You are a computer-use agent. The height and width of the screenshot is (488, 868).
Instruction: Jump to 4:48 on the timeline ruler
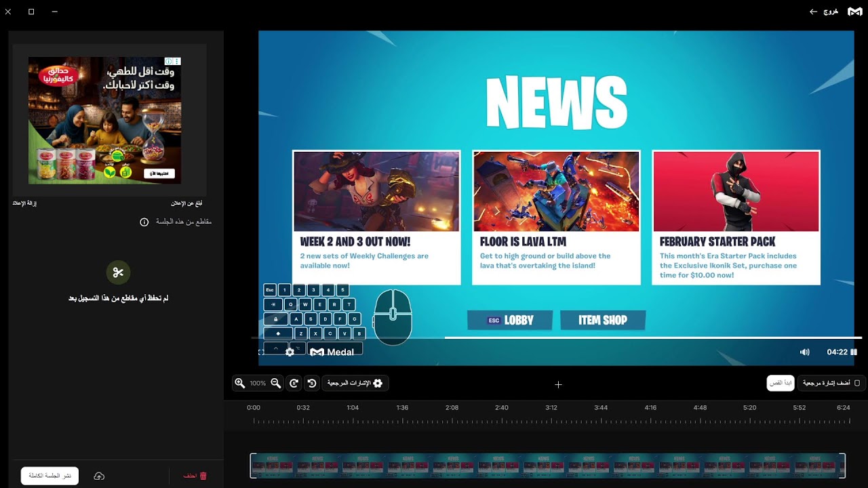700,407
